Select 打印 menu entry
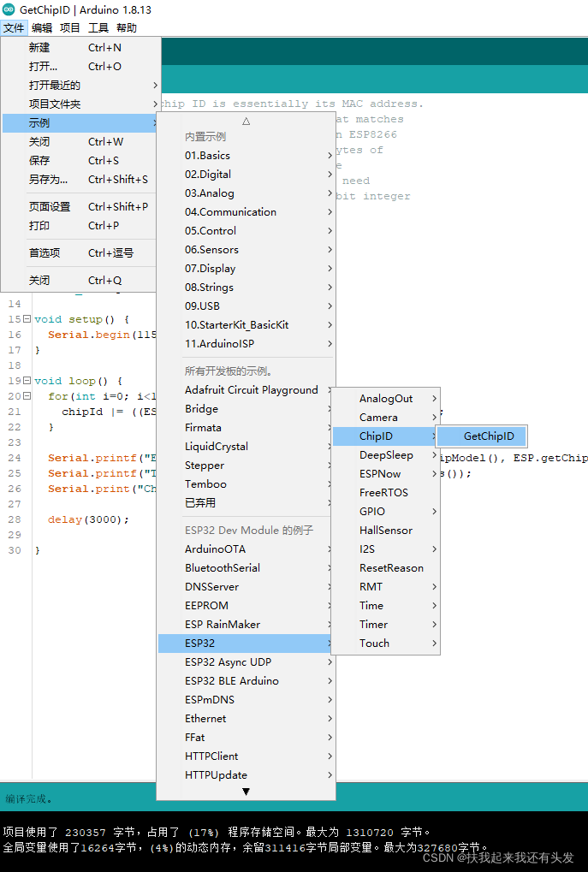Image resolution: width=588 pixels, height=872 pixels. tap(80, 226)
